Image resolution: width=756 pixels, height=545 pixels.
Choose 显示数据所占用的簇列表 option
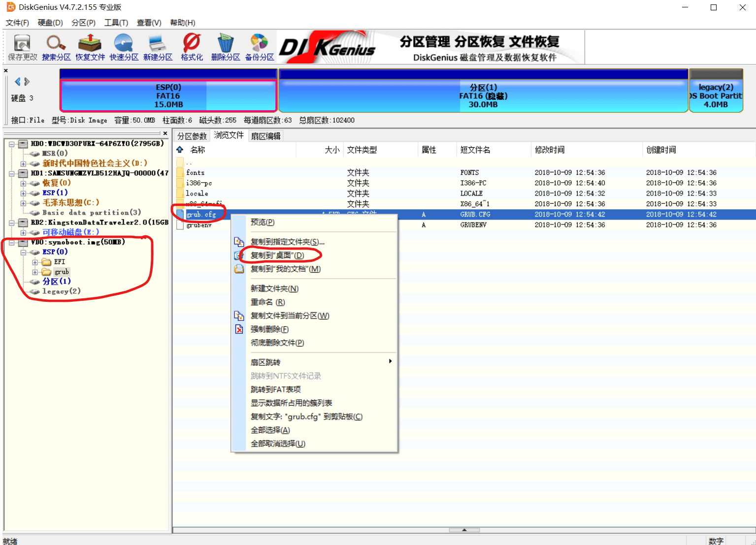pos(292,403)
